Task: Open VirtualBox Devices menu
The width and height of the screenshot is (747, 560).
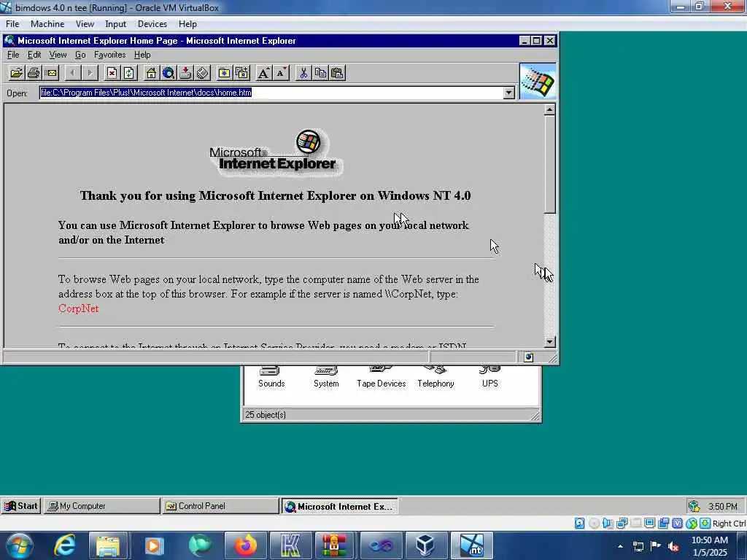Action: (152, 24)
